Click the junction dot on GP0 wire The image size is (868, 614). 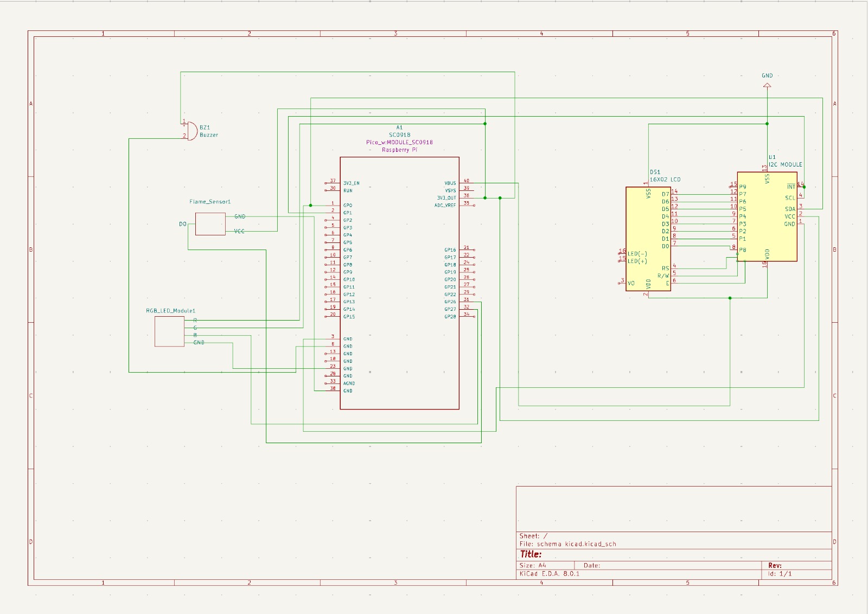(311, 206)
